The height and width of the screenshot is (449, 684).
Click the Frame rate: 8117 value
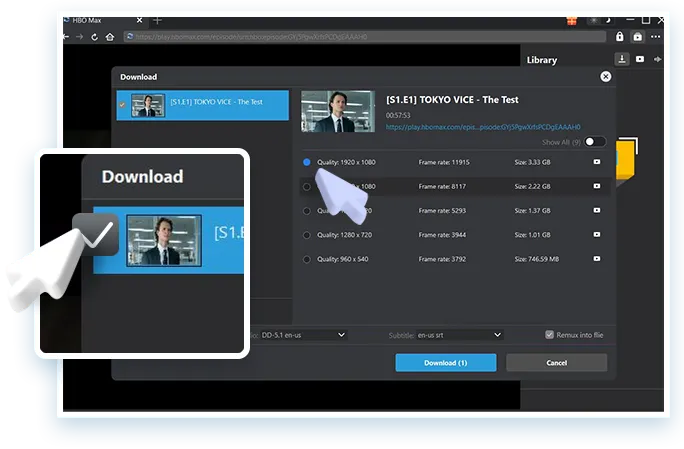[x=442, y=187]
